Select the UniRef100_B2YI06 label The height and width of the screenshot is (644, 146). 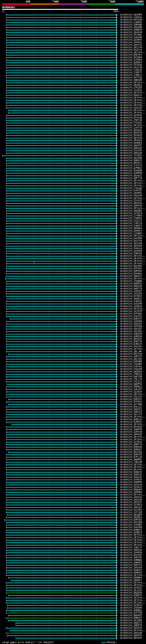point(131,77)
